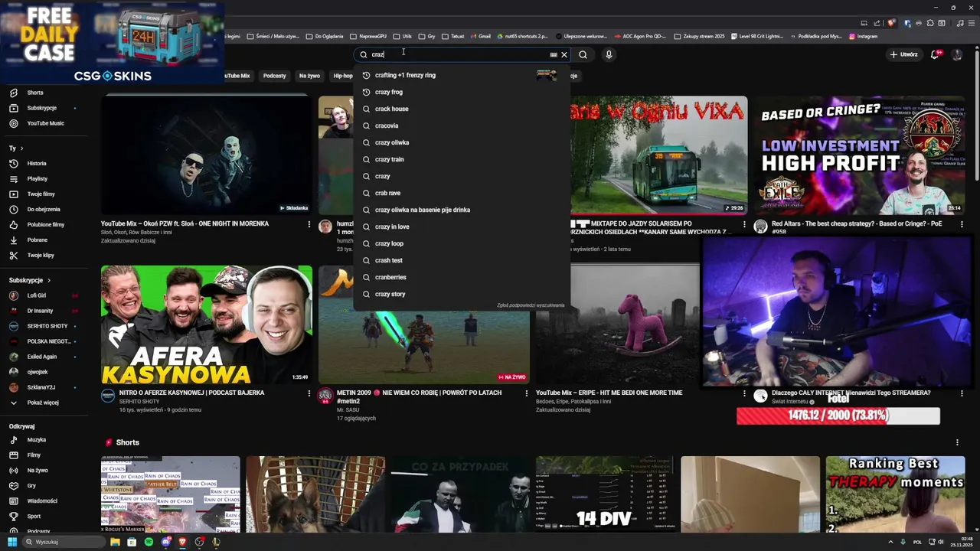Open Spotify from the taskbar
This screenshot has height=551, width=980.
coord(149,542)
